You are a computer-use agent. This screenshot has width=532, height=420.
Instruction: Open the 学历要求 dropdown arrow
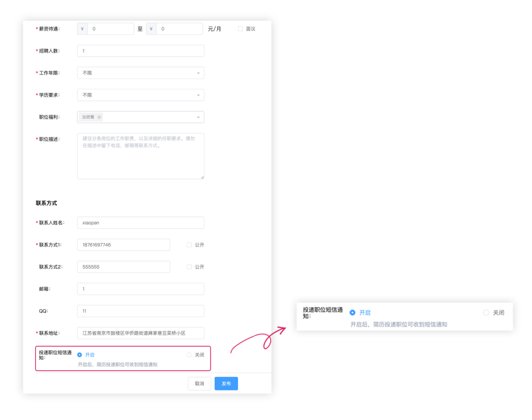pyautogui.click(x=199, y=95)
